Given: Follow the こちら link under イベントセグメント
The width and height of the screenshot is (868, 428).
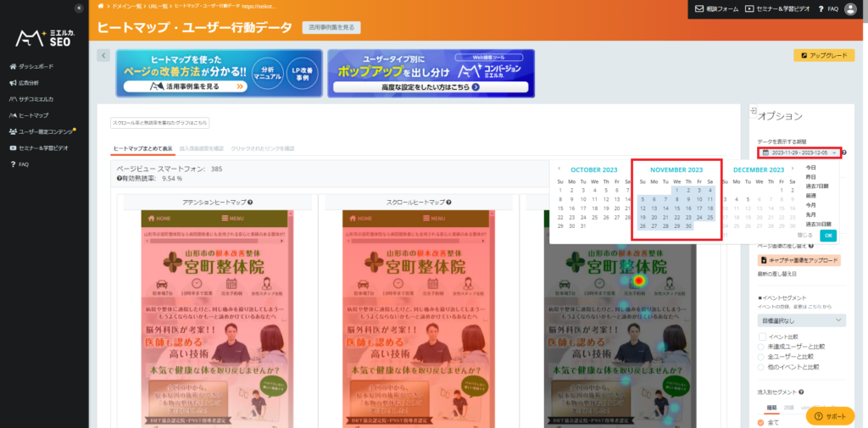Looking at the screenshot, I should pos(815,306).
